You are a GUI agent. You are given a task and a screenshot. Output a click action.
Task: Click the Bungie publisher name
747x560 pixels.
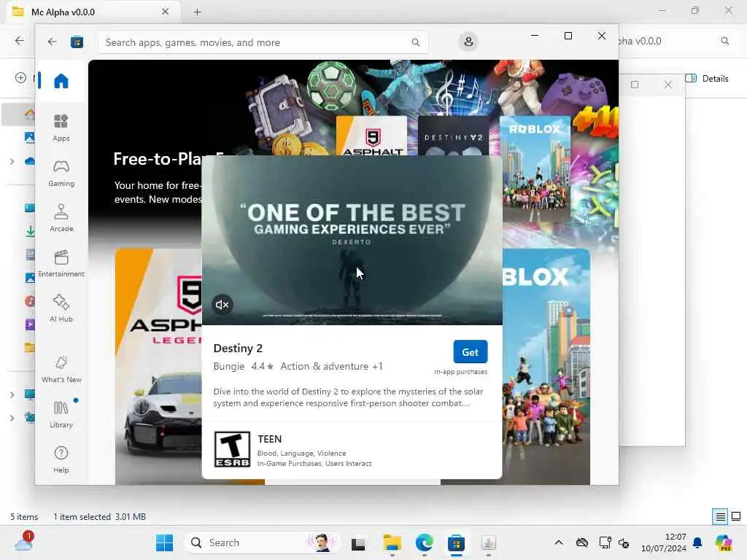click(x=228, y=366)
